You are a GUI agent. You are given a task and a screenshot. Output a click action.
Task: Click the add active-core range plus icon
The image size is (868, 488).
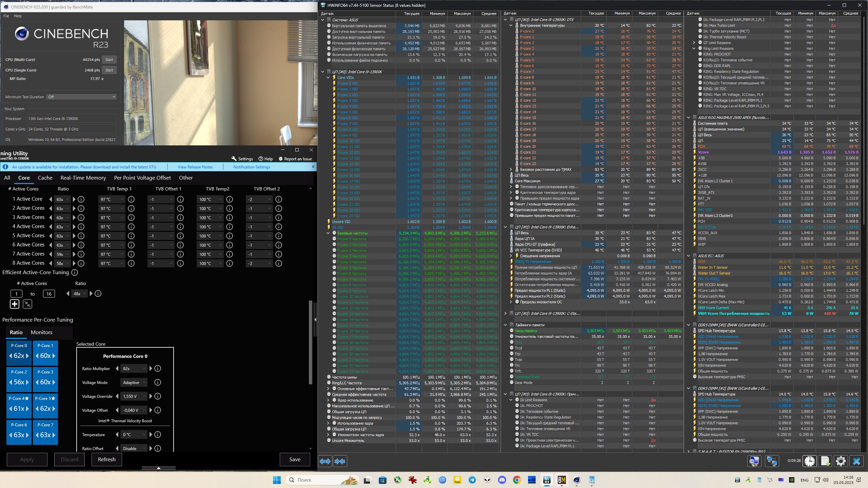pos(15,304)
